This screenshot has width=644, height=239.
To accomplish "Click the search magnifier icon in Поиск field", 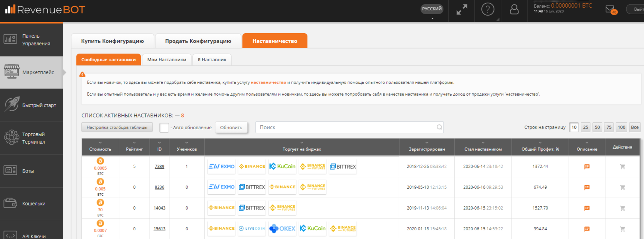I will click(x=439, y=127).
